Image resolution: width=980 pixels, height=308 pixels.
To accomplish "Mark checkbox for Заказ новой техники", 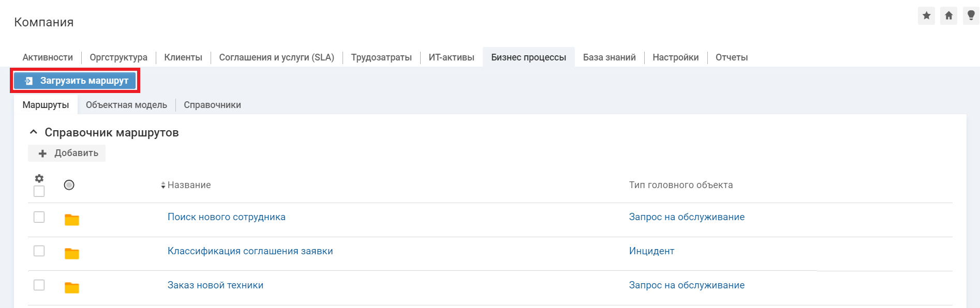I will pyautogui.click(x=39, y=285).
